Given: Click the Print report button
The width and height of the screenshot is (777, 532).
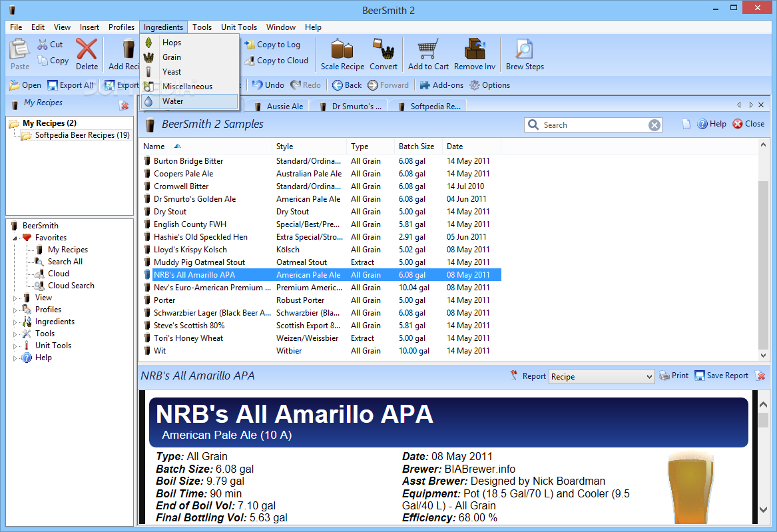Looking at the screenshot, I should (x=674, y=376).
